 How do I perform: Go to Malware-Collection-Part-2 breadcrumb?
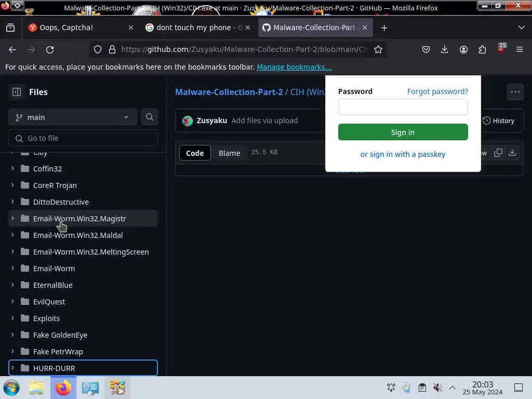229,92
